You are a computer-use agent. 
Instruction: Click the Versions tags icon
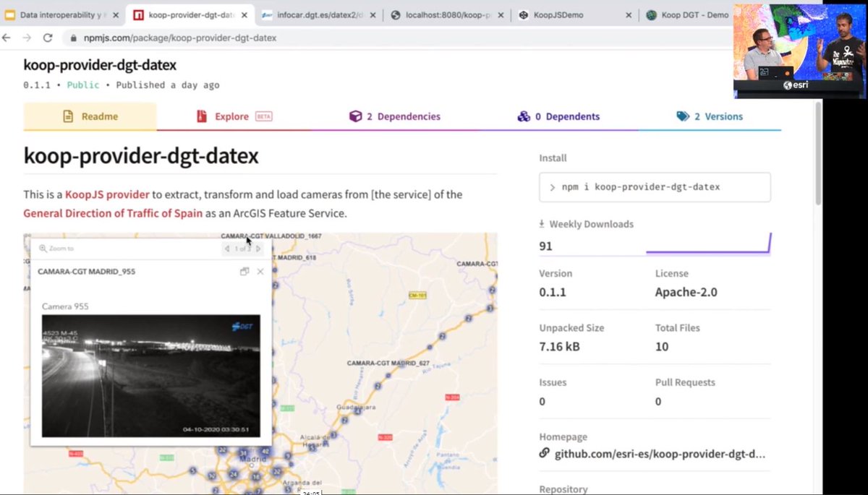coord(683,116)
